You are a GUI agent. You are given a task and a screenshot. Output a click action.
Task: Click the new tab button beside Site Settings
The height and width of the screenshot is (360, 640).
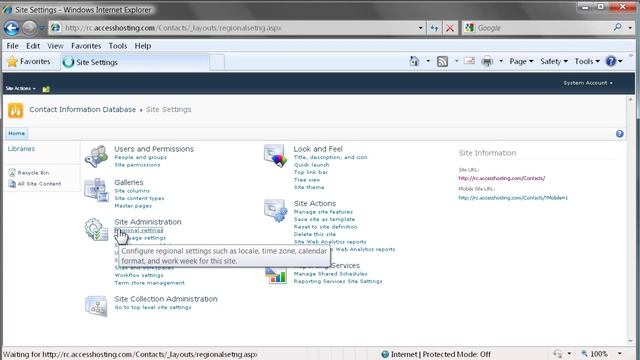217,62
